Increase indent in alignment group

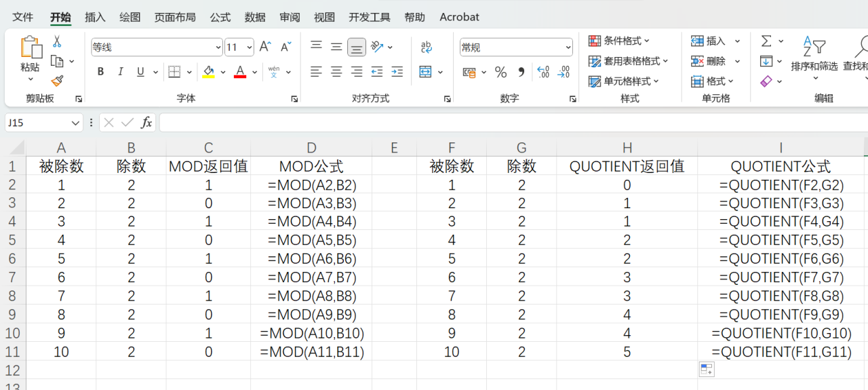click(397, 71)
